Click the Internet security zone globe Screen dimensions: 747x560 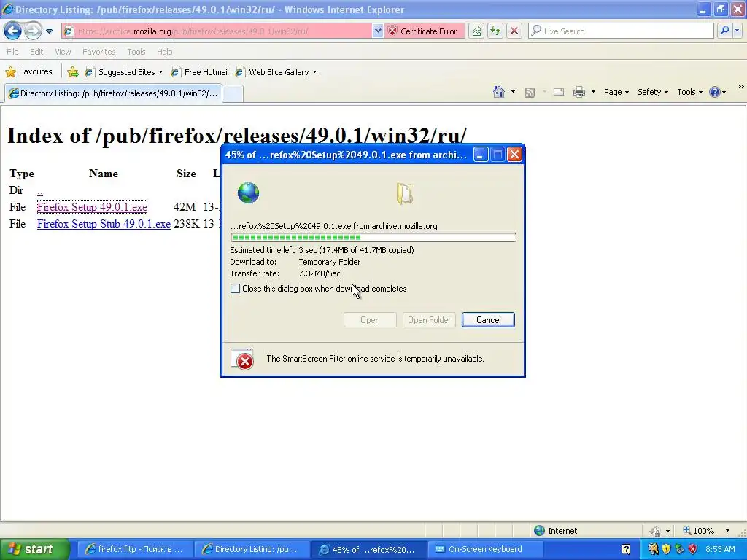539,531
